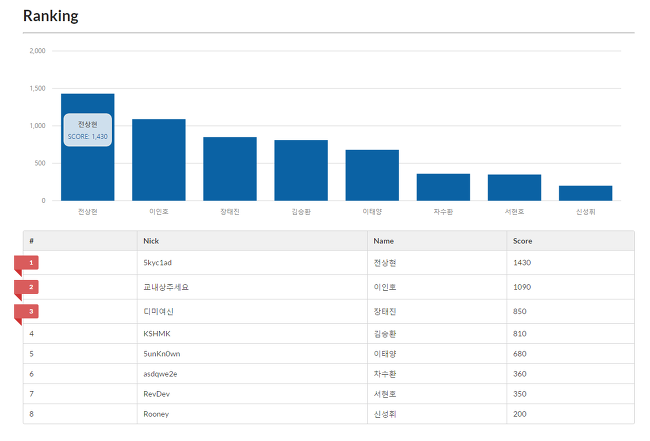Viewport: 650px width, 441px height.
Task: Select the nick 'Skyc1ad' in the table
Action: (158, 263)
